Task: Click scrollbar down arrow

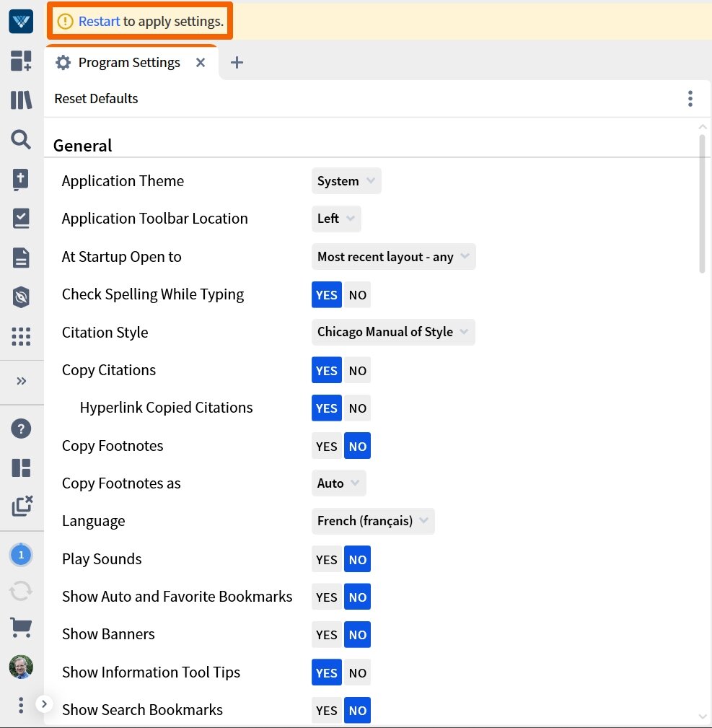Action: 702,717
